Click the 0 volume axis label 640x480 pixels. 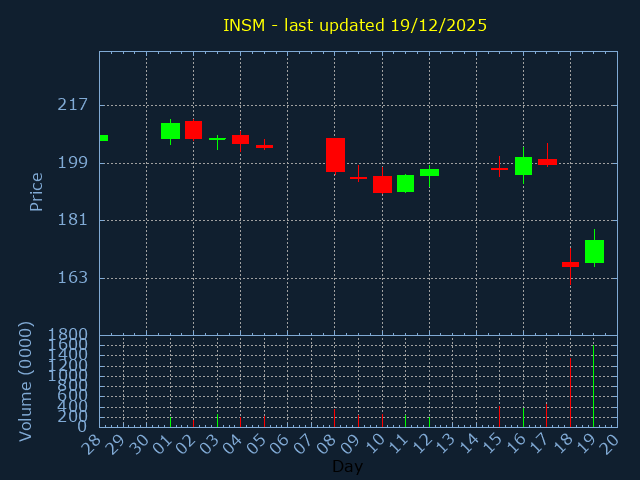pyautogui.click(x=82, y=427)
